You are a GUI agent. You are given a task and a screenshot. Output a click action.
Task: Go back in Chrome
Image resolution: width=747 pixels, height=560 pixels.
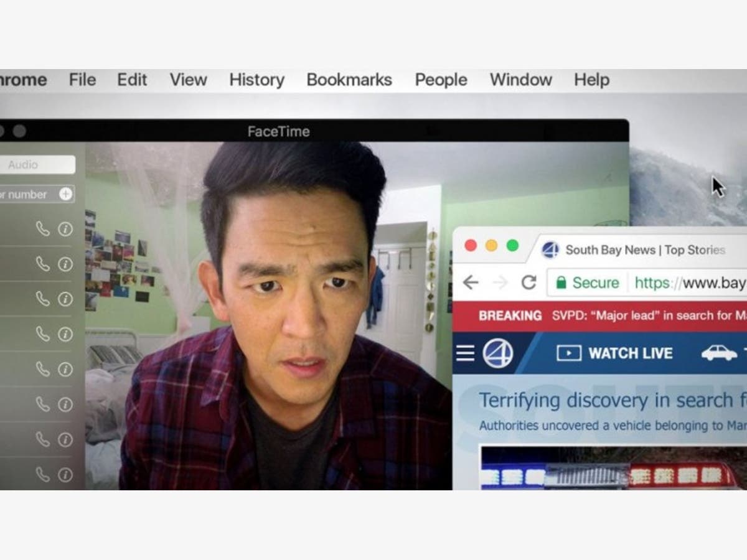click(x=471, y=282)
